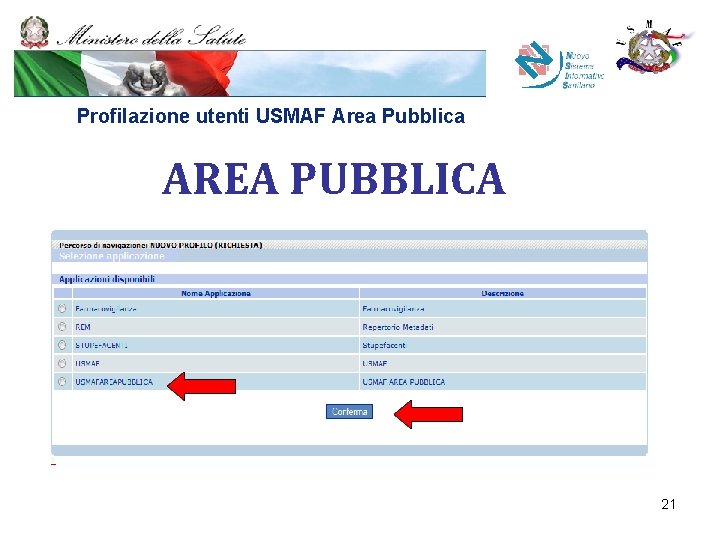Click the Applicazioni disponibili section heading

pyautogui.click(x=107, y=279)
